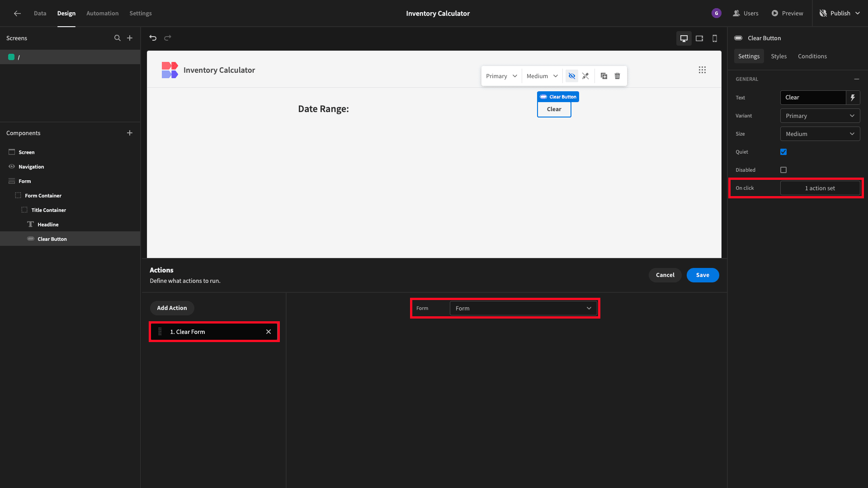Remove the Clear Form action
The height and width of the screenshot is (488, 868).
coord(269,332)
